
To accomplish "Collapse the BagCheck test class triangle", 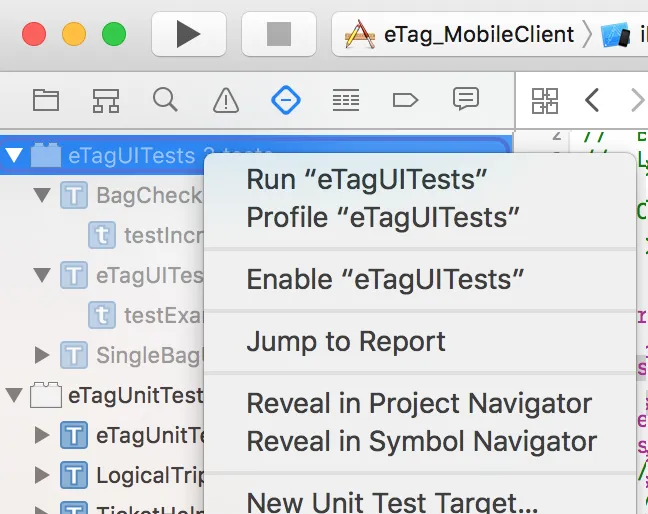I will point(42,195).
